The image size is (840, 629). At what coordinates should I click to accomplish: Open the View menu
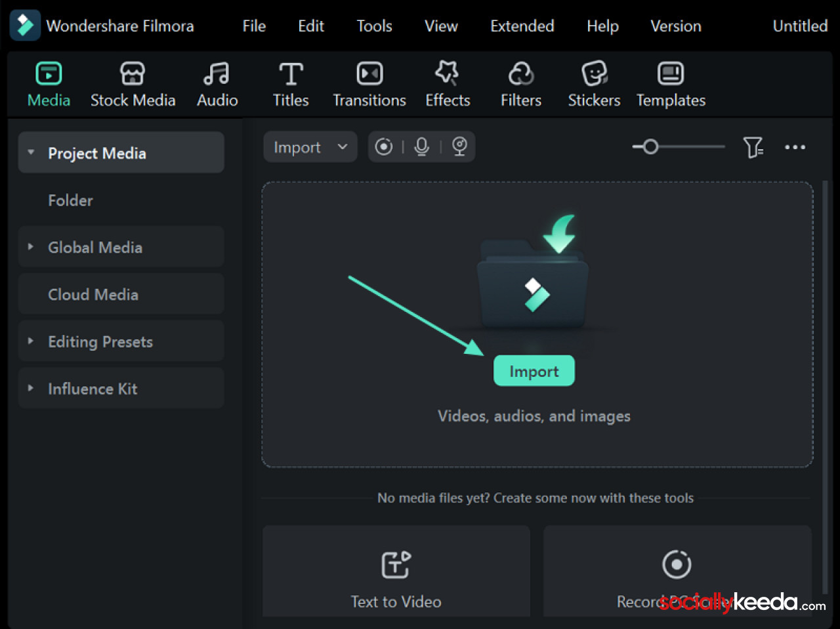(441, 26)
